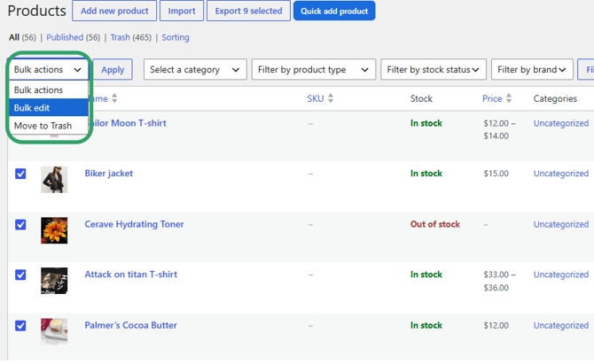Click Export 9 selected button
The height and width of the screenshot is (364, 594).
[248, 11]
